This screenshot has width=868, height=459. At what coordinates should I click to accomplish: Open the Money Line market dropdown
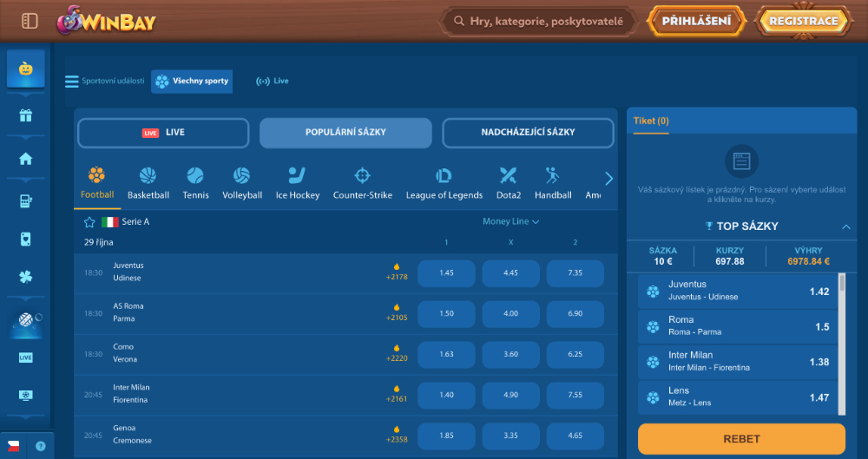[x=511, y=222]
